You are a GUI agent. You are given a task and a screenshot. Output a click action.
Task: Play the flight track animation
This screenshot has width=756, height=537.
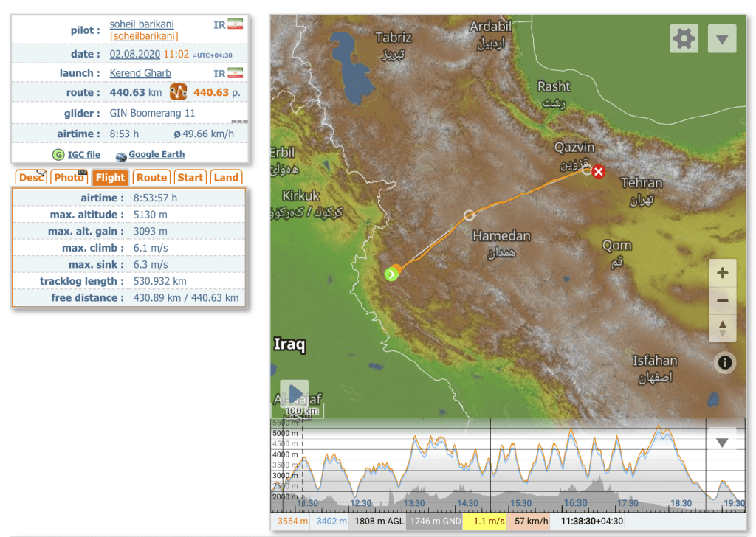pos(295,393)
